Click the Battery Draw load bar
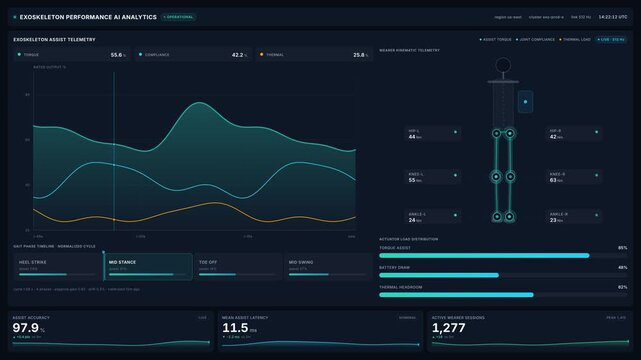 [x=503, y=275]
